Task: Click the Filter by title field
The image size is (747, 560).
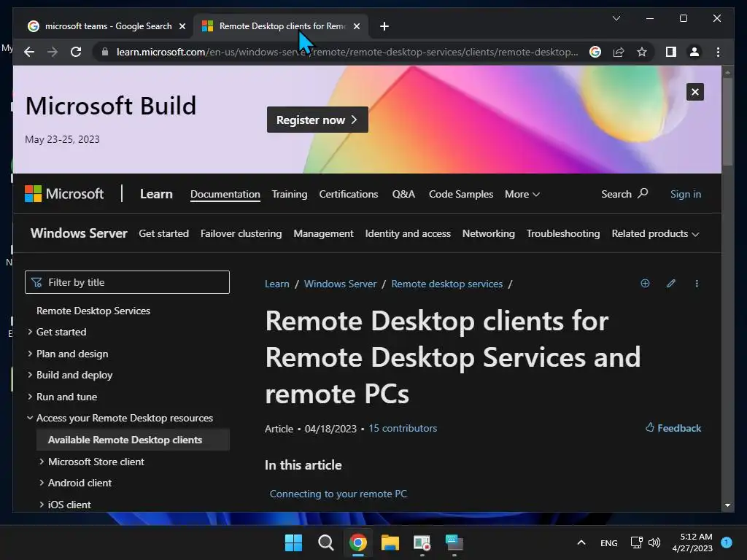Action: (x=127, y=282)
